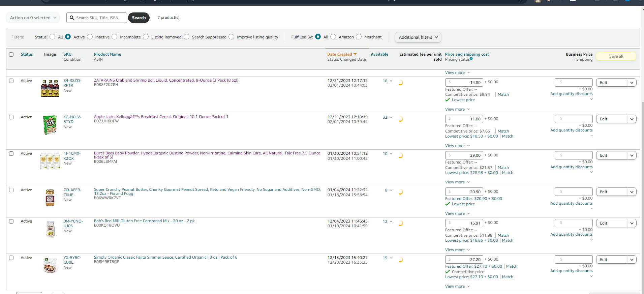Open the Apple Jacks Breakfast Cereal product link

point(161,117)
